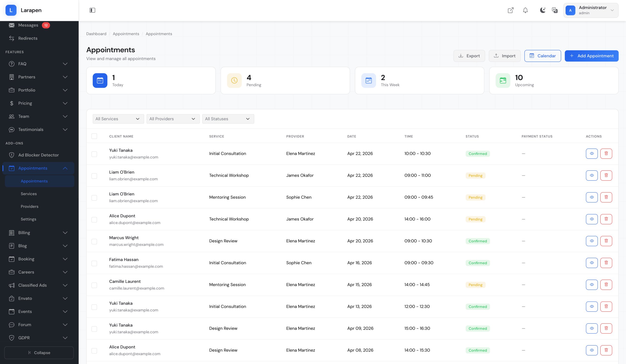Click the Pending status badge for Camille Laurent

pos(475,285)
